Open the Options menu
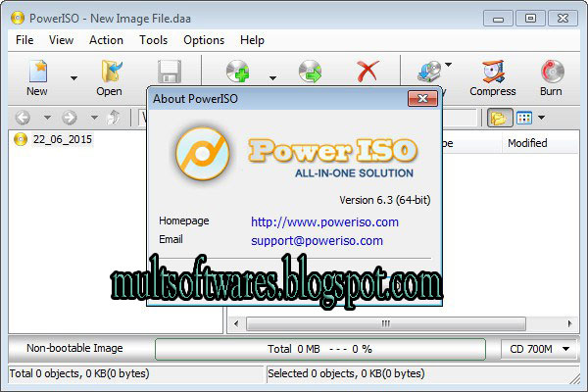The image size is (588, 392). (204, 40)
